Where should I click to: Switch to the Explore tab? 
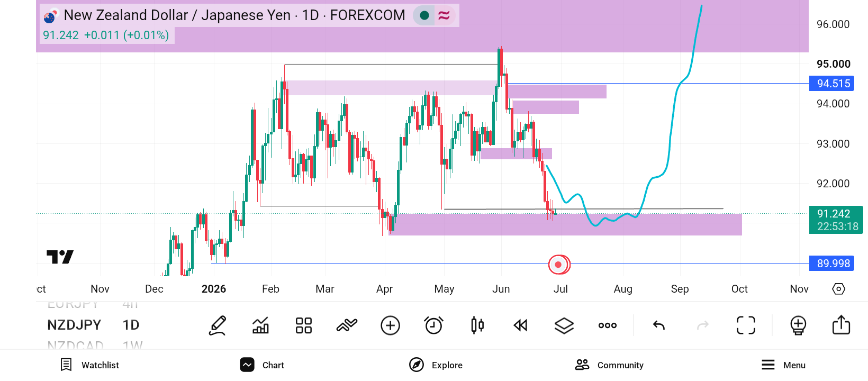click(436, 365)
